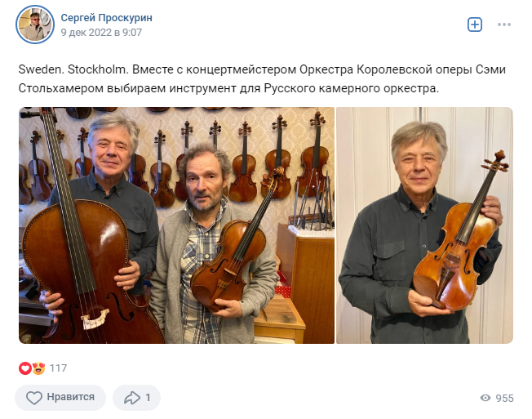This screenshot has width=532, height=419.
Task: Open the photo of man holding violin
Action: 424,225
